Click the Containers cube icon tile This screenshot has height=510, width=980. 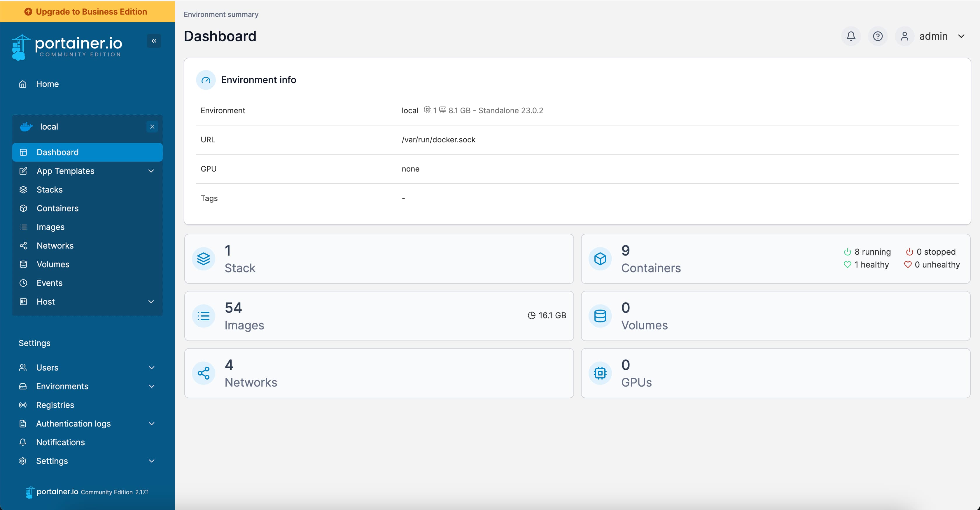[600, 259]
